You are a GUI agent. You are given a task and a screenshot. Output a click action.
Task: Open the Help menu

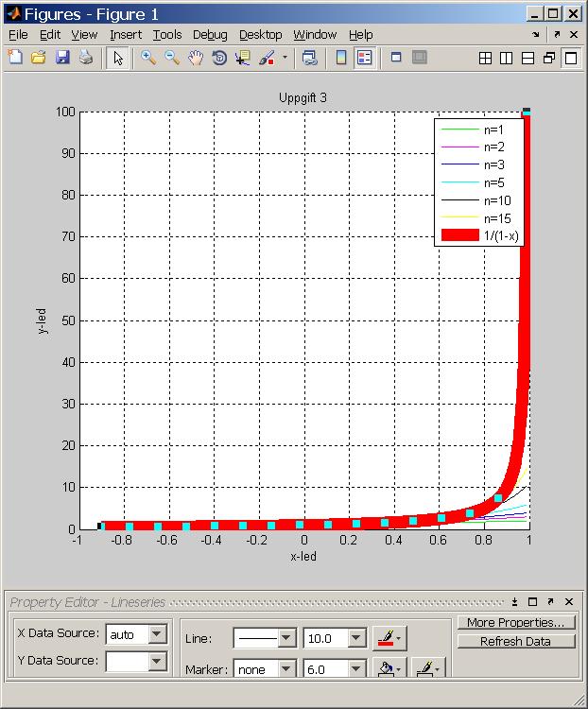tap(360, 34)
